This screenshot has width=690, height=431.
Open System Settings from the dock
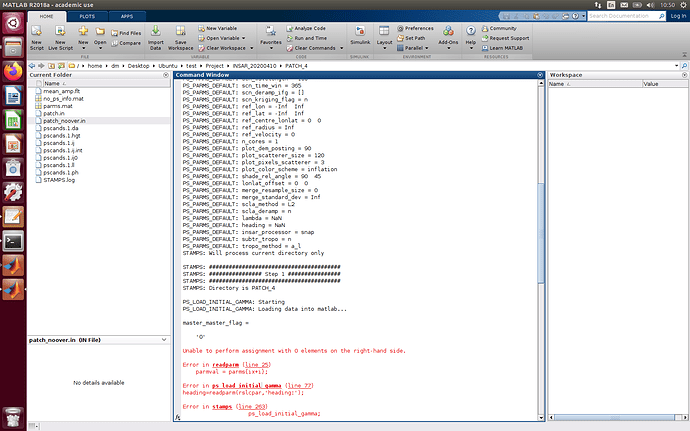click(x=13, y=192)
